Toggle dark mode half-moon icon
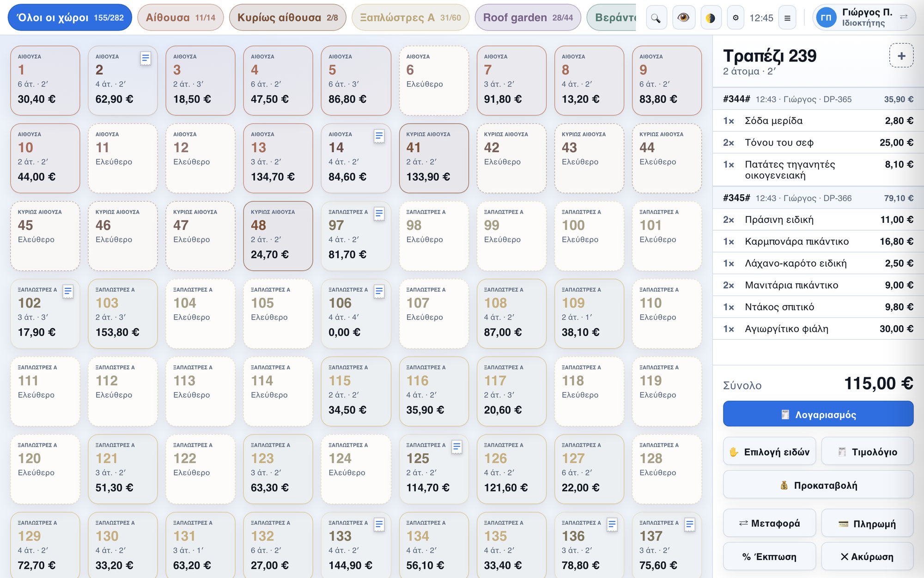924x578 pixels. (x=711, y=18)
